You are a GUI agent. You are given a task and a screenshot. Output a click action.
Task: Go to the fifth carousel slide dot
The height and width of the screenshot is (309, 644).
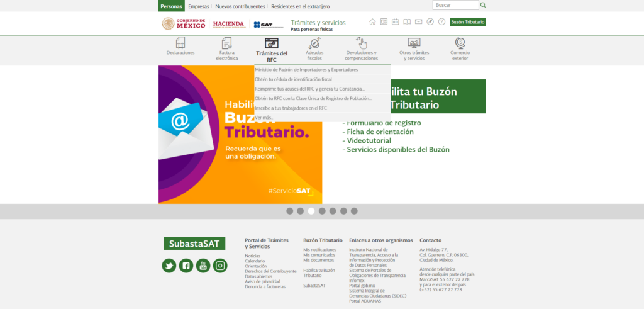(x=333, y=211)
